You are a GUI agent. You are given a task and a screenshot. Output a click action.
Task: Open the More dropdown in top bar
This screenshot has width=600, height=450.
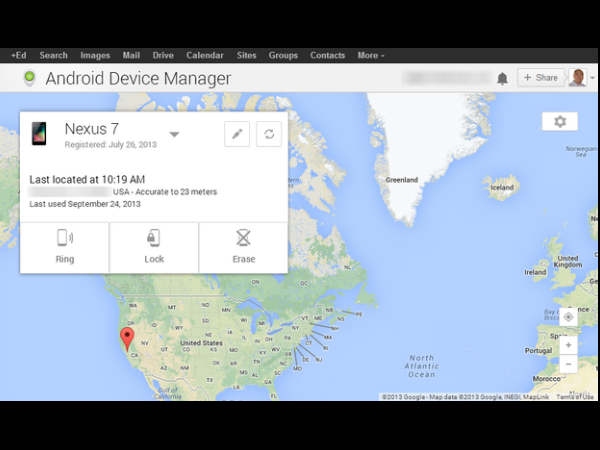click(x=370, y=55)
